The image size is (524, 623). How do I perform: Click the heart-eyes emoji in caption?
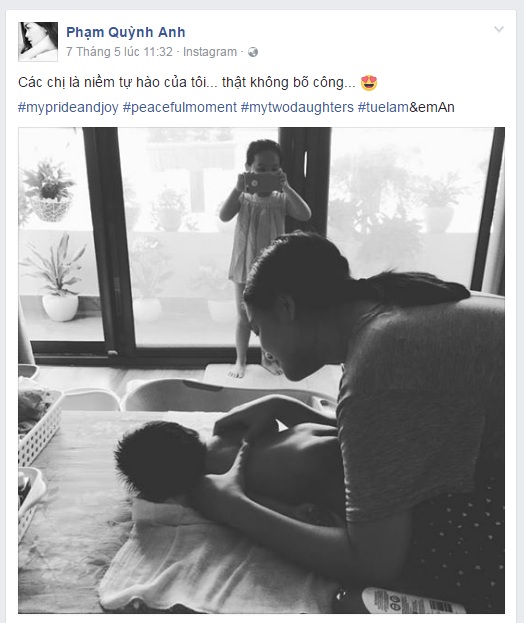pyautogui.click(x=369, y=83)
